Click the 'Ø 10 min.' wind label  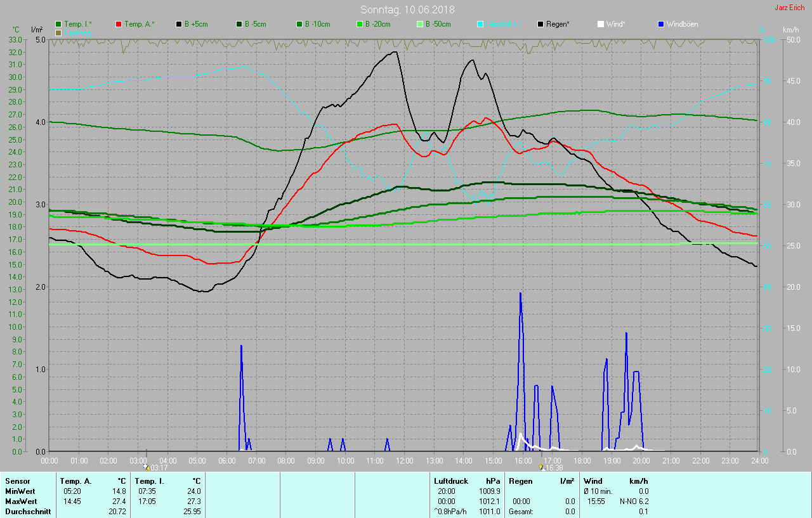point(598,491)
